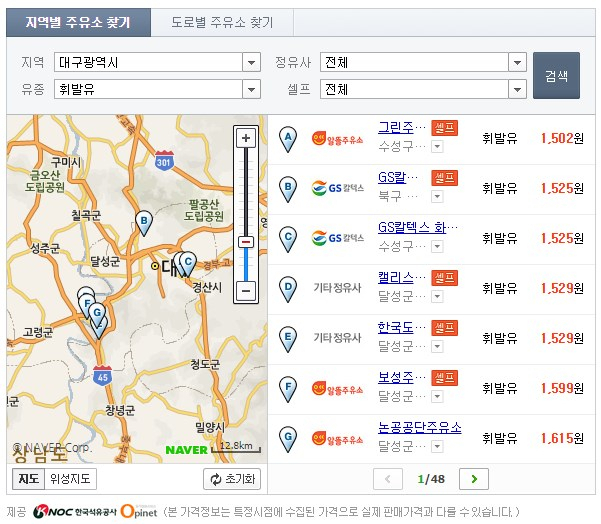The height and width of the screenshot is (524, 601).
Task: Expand address arrow in row E
Action: point(437,347)
